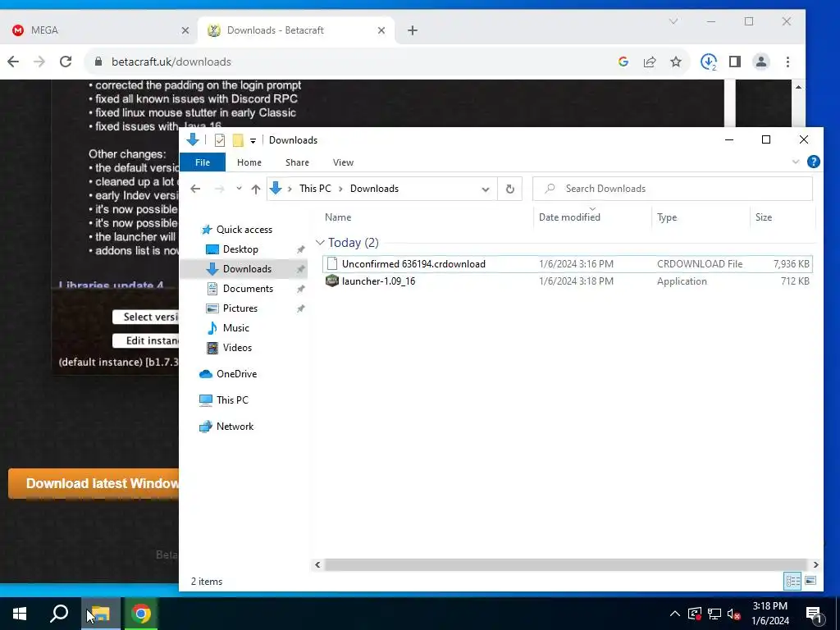Collapse the Today (2) group
840x630 pixels.
tap(321, 243)
